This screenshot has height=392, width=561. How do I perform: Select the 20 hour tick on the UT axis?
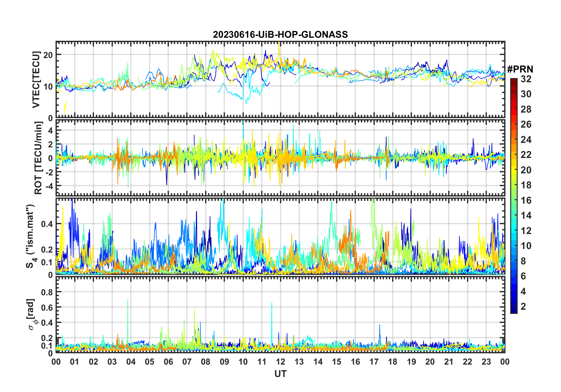pos(430,362)
